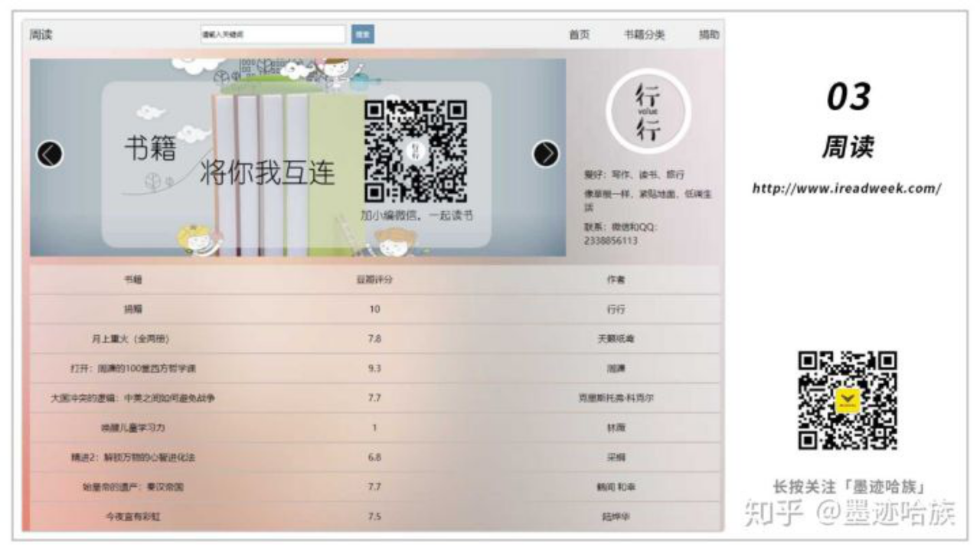Click the score 10 in the 捐赠 row
980x551 pixels.
click(374, 309)
